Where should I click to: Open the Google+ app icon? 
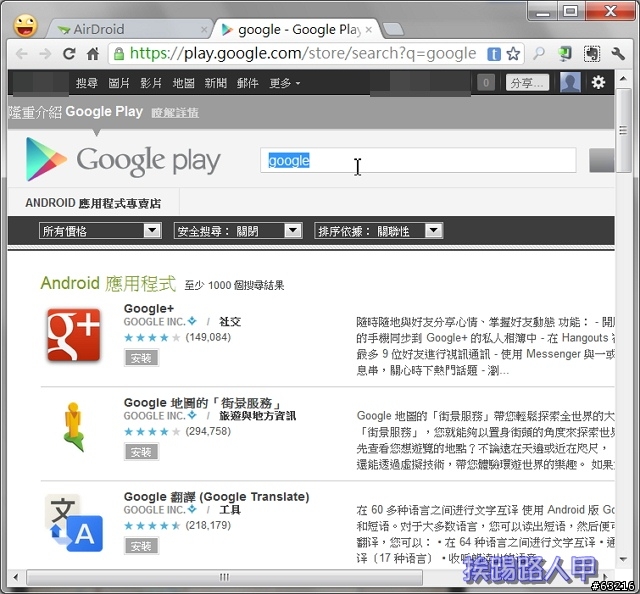[74, 335]
